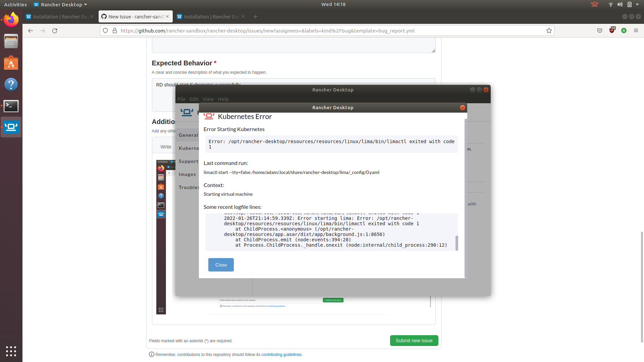Open the Help dock icon

point(11,84)
